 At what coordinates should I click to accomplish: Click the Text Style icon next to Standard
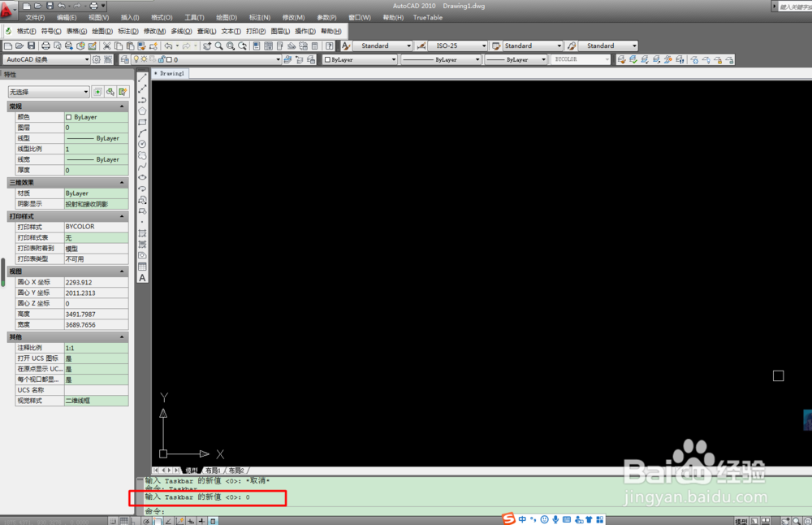point(346,46)
